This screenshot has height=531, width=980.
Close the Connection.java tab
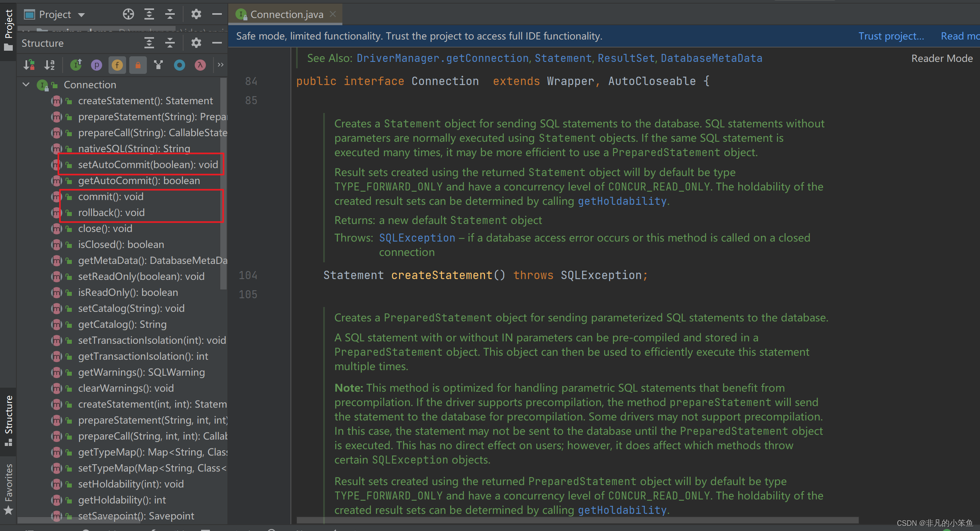(333, 14)
